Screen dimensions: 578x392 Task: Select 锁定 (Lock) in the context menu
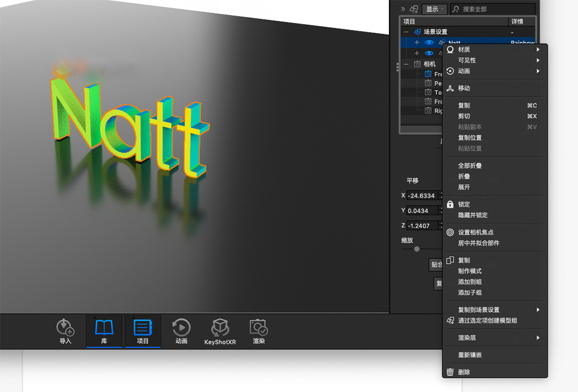pyautogui.click(x=464, y=204)
